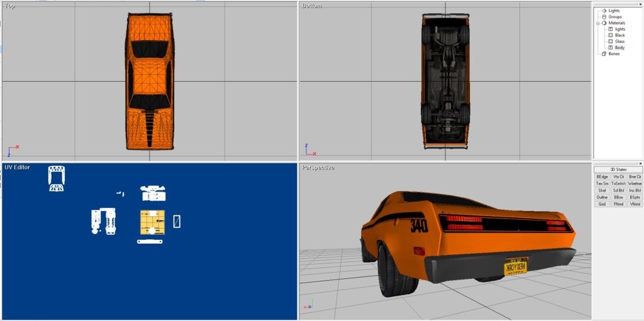Toggle the Grid display button

[602, 204]
